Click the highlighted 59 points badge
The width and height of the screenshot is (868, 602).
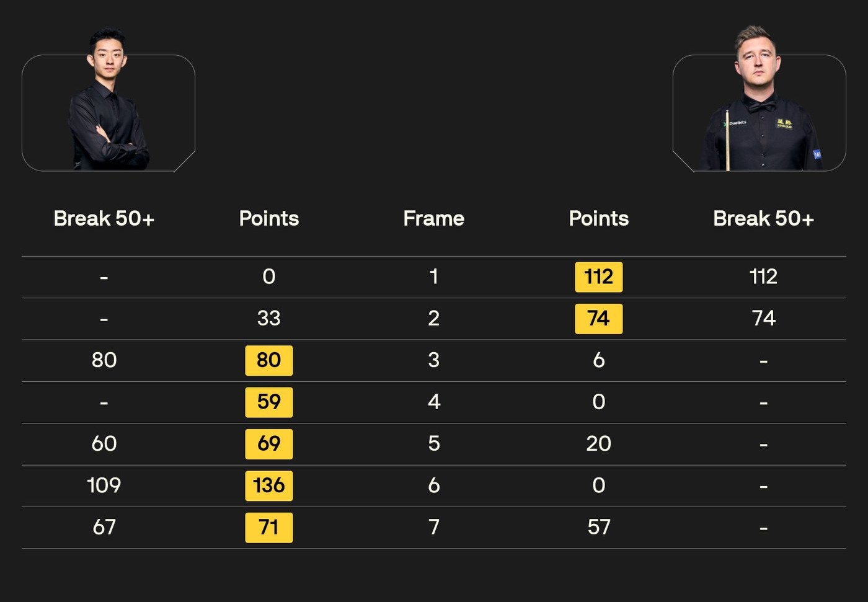[x=269, y=402]
